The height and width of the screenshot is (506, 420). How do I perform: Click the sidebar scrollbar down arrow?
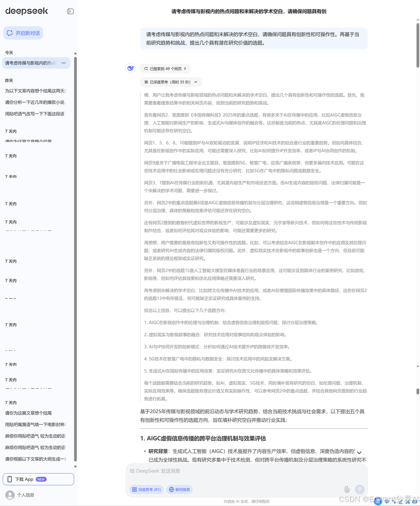(x=75, y=467)
